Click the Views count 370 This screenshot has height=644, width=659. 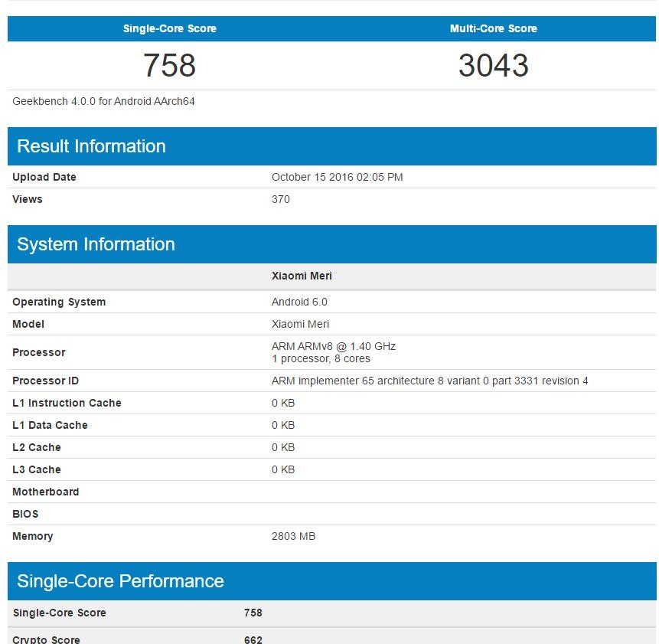coord(281,199)
